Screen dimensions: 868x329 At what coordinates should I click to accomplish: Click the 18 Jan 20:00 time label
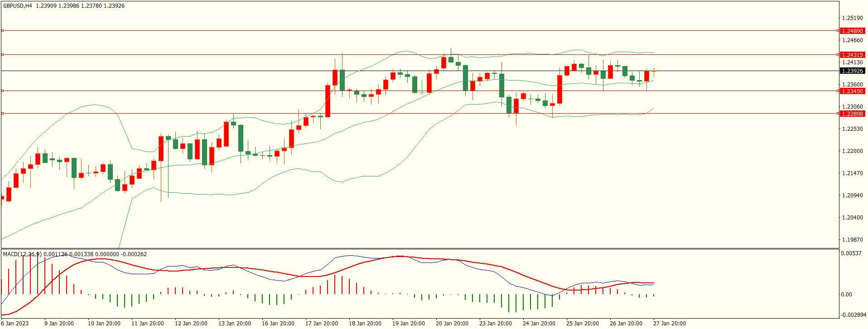pyautogui.click(x=365, y=324)
